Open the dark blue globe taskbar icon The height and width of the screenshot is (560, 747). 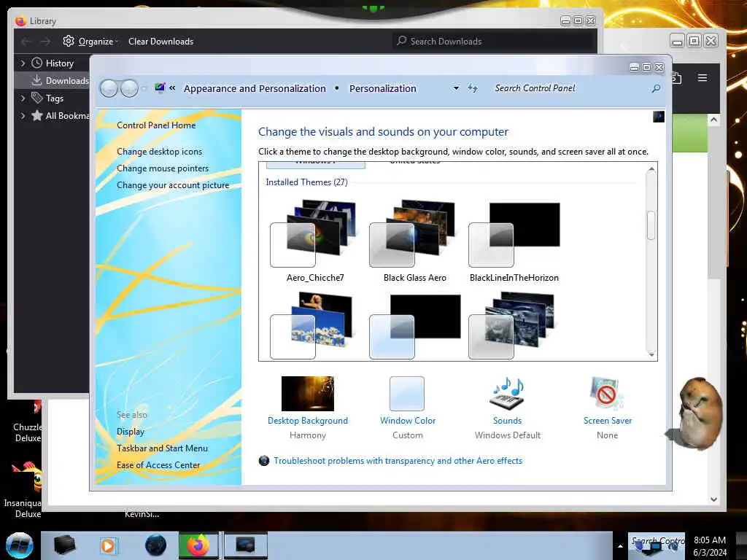point(155,545)
